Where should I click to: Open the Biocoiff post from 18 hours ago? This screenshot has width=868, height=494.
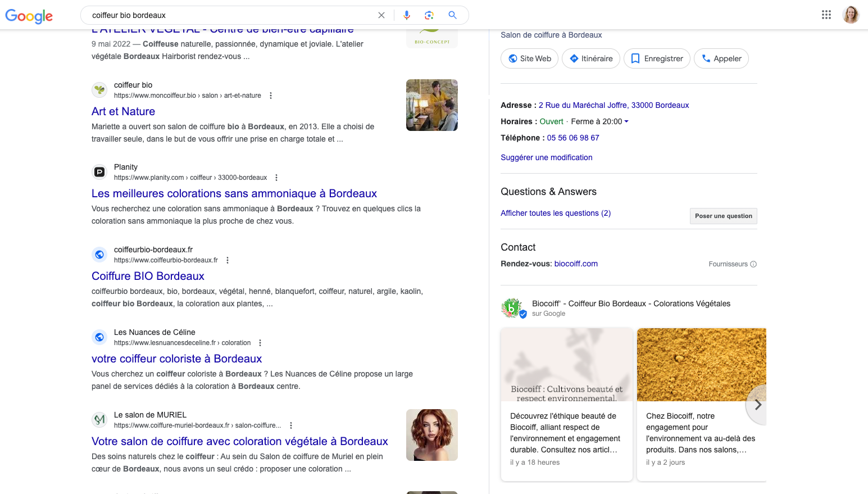coord(566,404)
